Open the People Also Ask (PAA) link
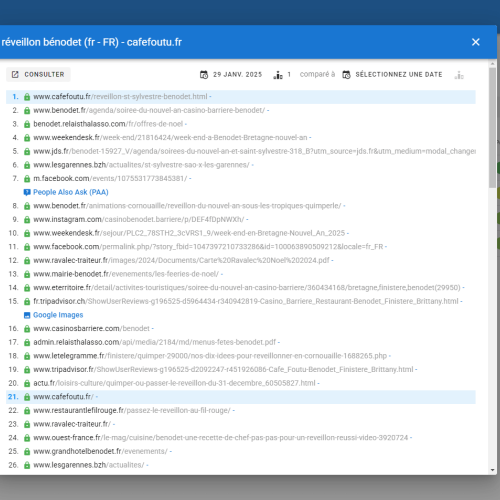This screenshot has width=500, height=500. coord(71,192)
